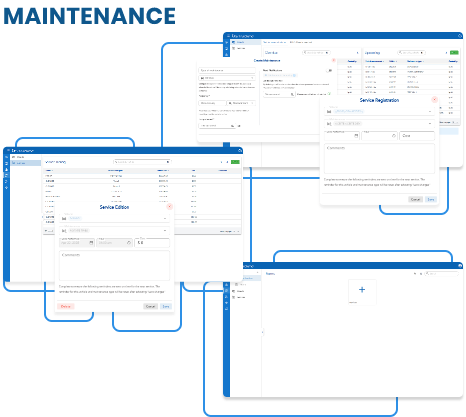Open second dropdown in Service Edition dialog
Screen dimensions: 466x417
[x=114, y=231]
